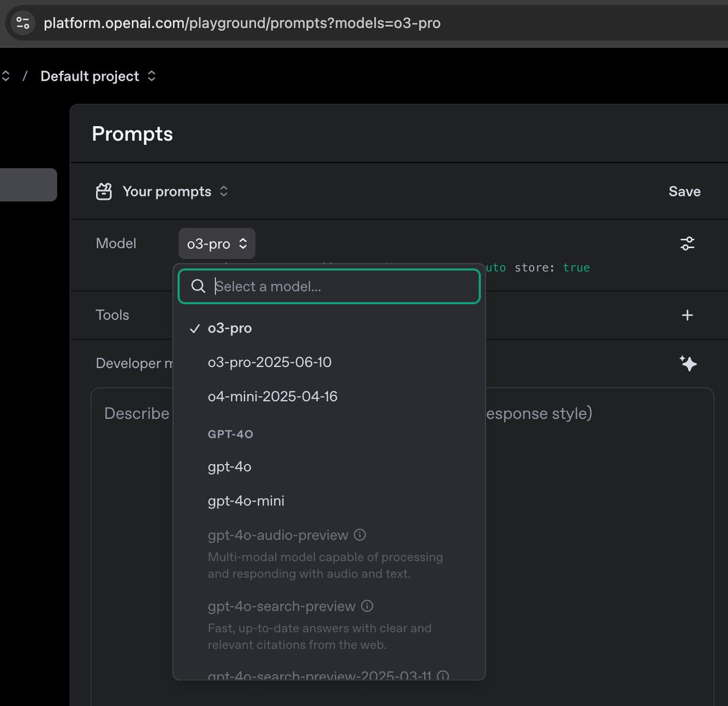The height and width of the screenshot is (706, 728).
Task: Save the current prompt
Action: 684,192
